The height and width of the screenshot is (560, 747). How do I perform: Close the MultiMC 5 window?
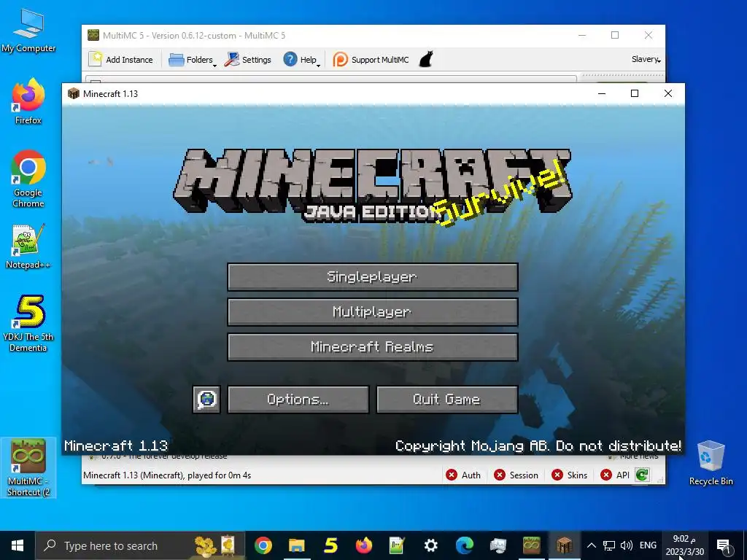pos(649,35)
